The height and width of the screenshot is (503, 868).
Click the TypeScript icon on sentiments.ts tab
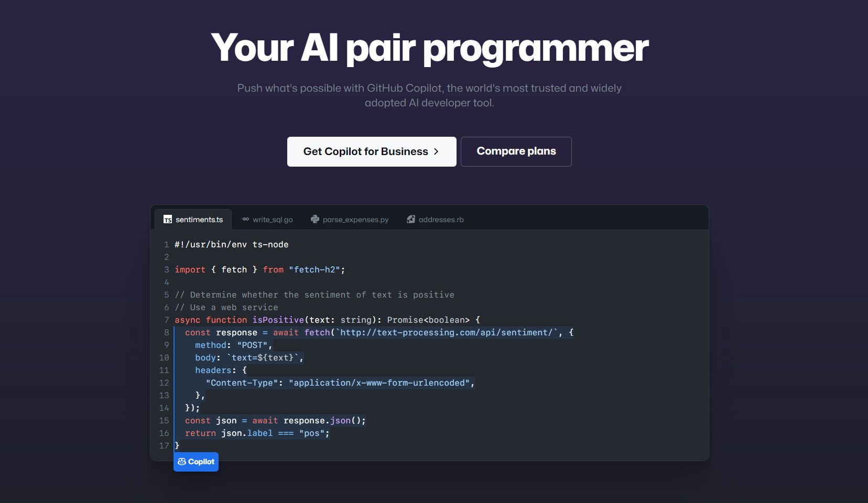click(x=168, y=220)
